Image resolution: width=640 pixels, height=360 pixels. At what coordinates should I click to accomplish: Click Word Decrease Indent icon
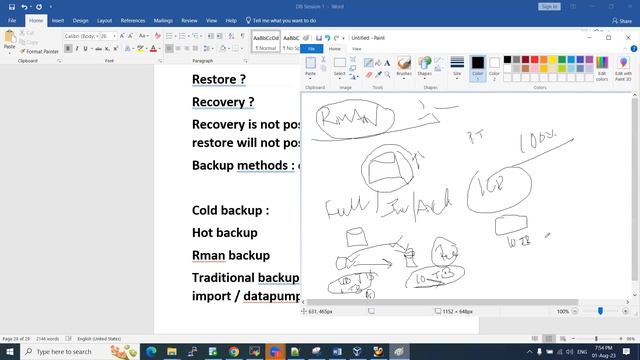(211, 36)
